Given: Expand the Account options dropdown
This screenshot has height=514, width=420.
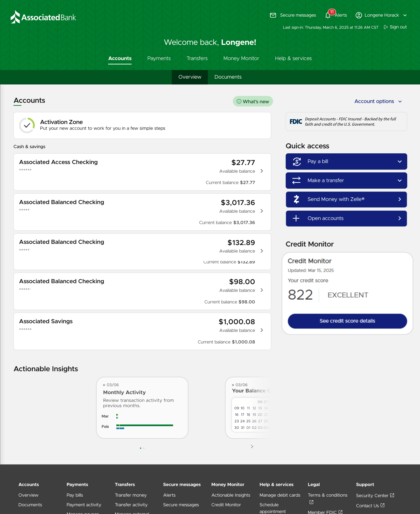Looking at the screenshot, I should 378,101.
